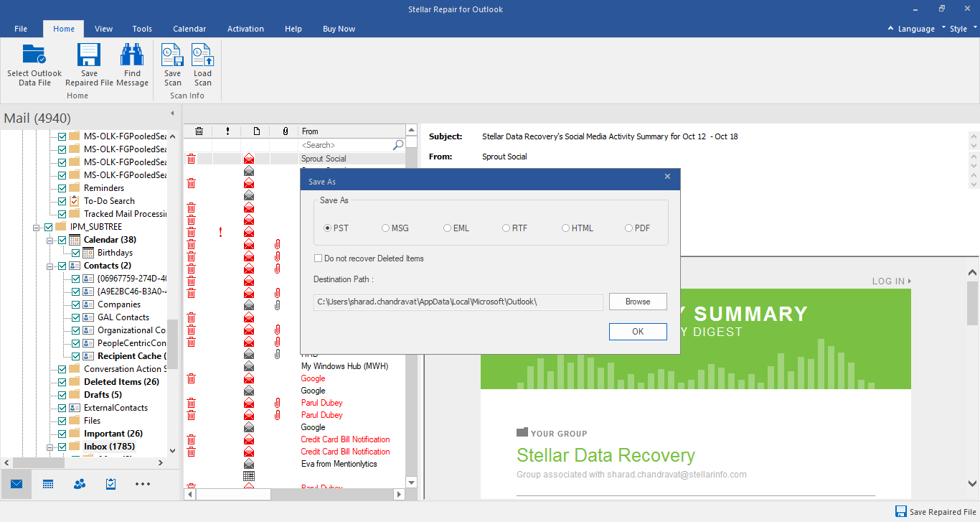This screenshot has width=980, height=522.
Task: Collapse the Inbox (1785) tree node
Action: pos(50,447)
